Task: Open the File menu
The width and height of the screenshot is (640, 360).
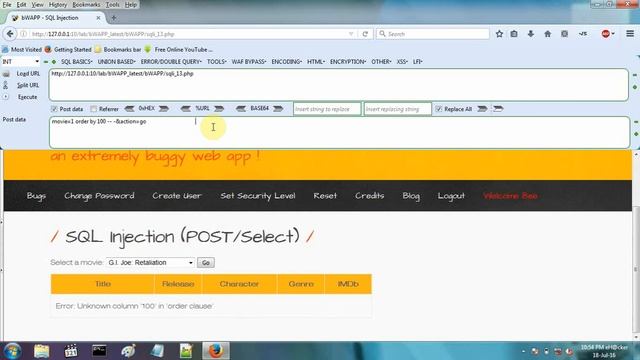Action: coord(7,4)
